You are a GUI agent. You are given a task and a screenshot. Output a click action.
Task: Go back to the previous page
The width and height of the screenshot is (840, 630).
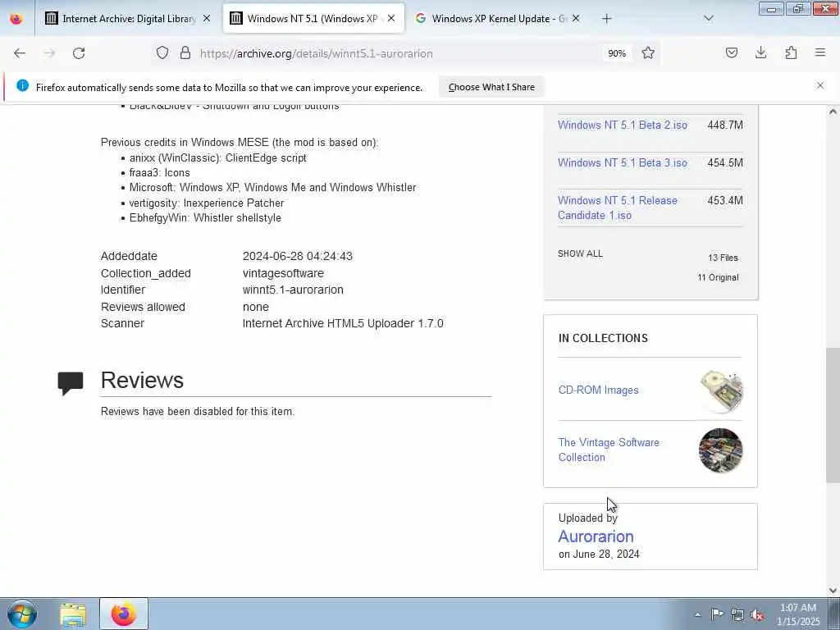coord(20,53)
